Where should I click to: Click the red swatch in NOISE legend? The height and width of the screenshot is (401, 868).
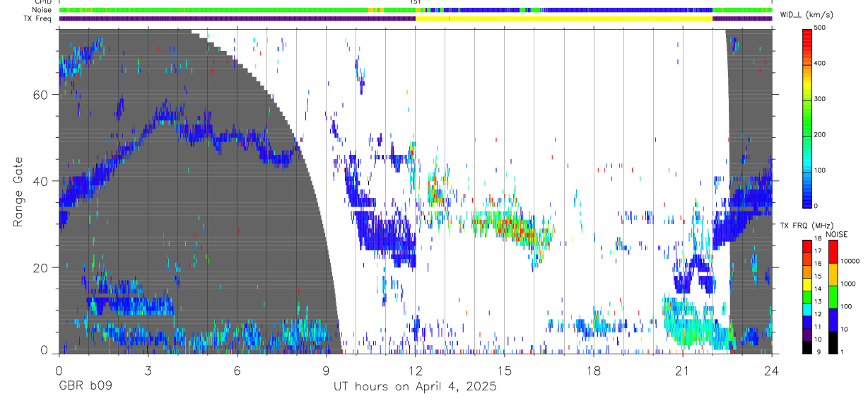click(833, 252)
